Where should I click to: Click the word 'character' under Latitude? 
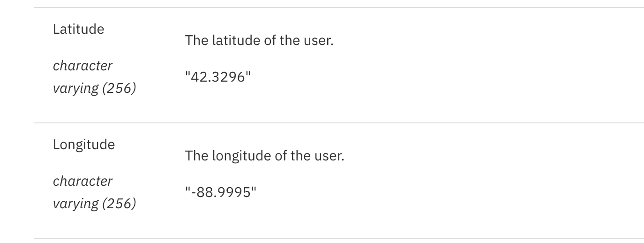coord(82,66)
